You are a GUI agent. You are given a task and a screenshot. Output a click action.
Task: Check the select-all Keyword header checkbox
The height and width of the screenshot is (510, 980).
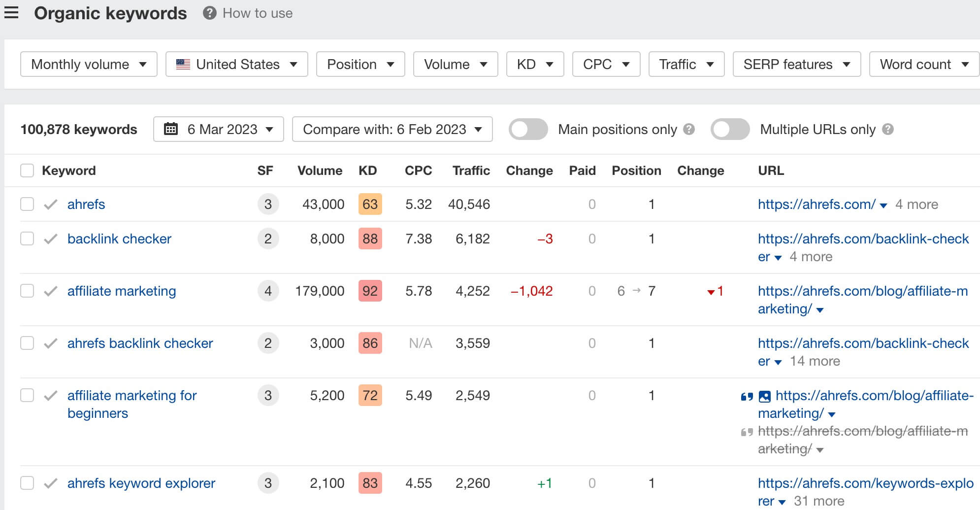tap(27, 170)
